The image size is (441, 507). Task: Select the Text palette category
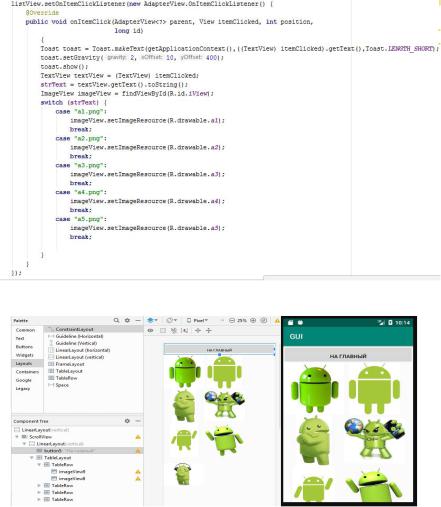tap(20, 338)
